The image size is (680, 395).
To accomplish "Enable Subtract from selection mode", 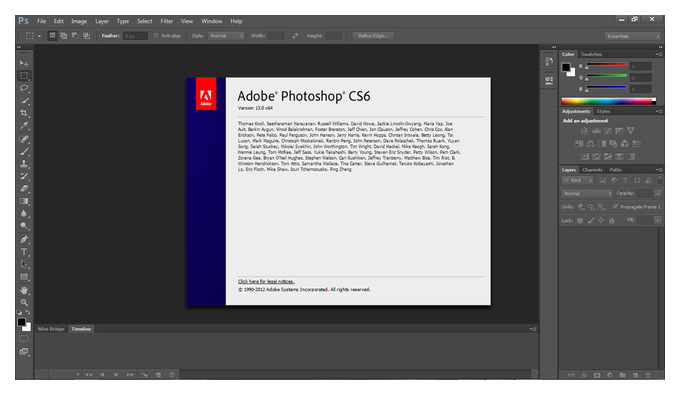I will coord(75,36).
